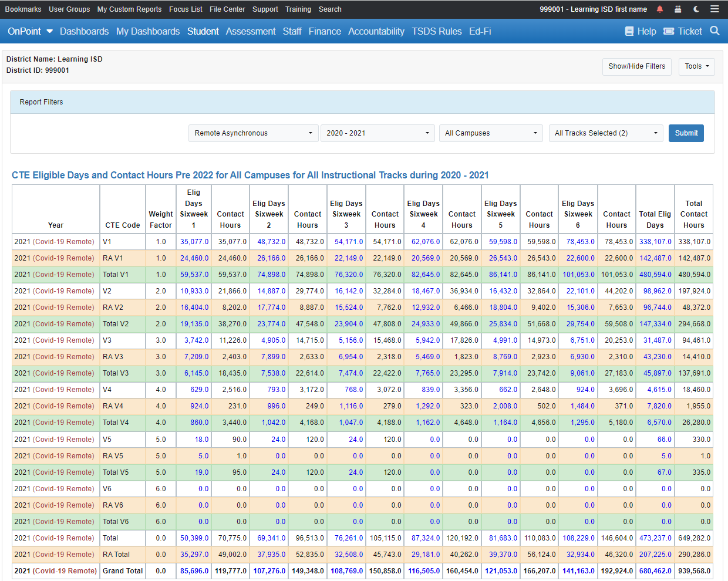Click the Submit button to apply filters
Image resolution: width=728 pixels, height=581 pixels.
pos(686,133)
